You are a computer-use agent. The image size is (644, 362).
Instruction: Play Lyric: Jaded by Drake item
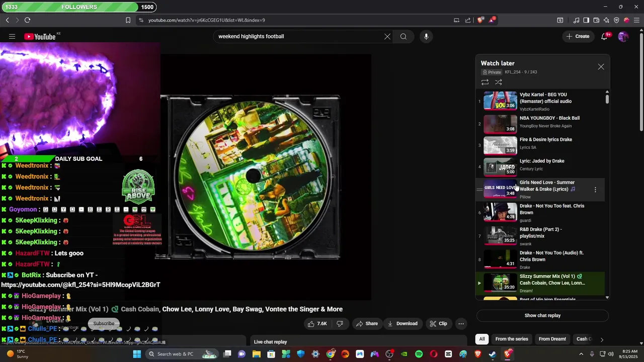pos(541,166)
